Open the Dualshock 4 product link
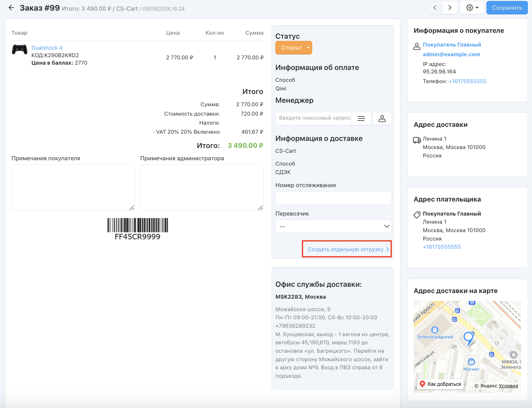 pyautogui.click(x=47, y=48)
